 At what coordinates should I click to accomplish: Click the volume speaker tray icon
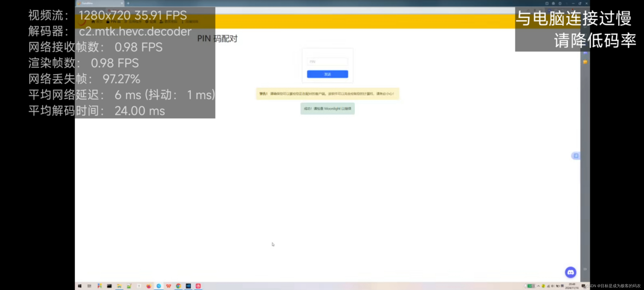point(553,286)
